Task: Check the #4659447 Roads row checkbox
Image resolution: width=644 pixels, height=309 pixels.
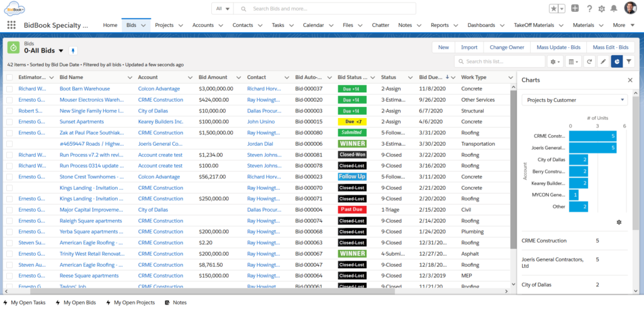Action: [9, 144]
